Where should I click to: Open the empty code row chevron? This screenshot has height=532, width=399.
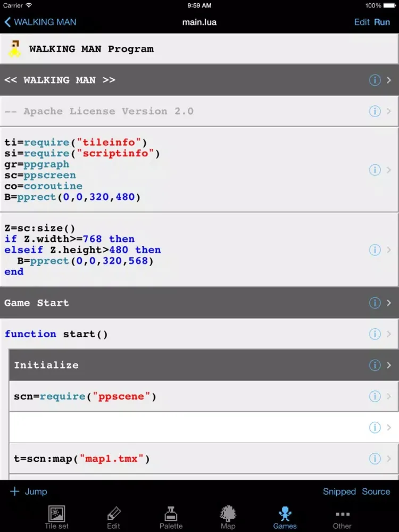389,428
